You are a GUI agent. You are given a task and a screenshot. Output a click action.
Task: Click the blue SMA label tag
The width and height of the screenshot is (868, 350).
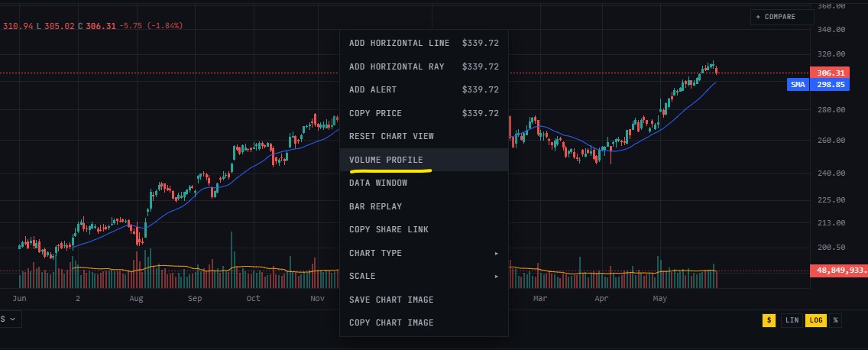click(x=798, y=85)
